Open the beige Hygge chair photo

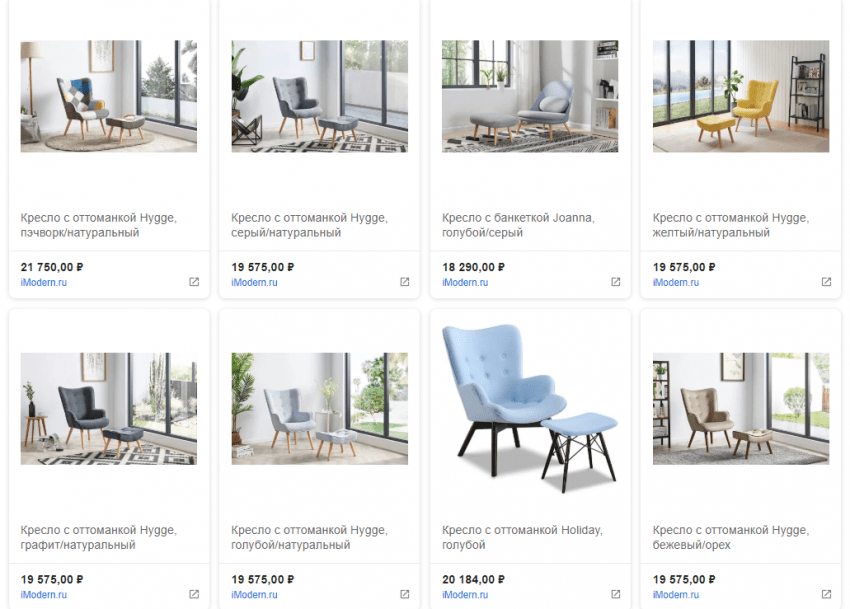click(x=741, y=409)
